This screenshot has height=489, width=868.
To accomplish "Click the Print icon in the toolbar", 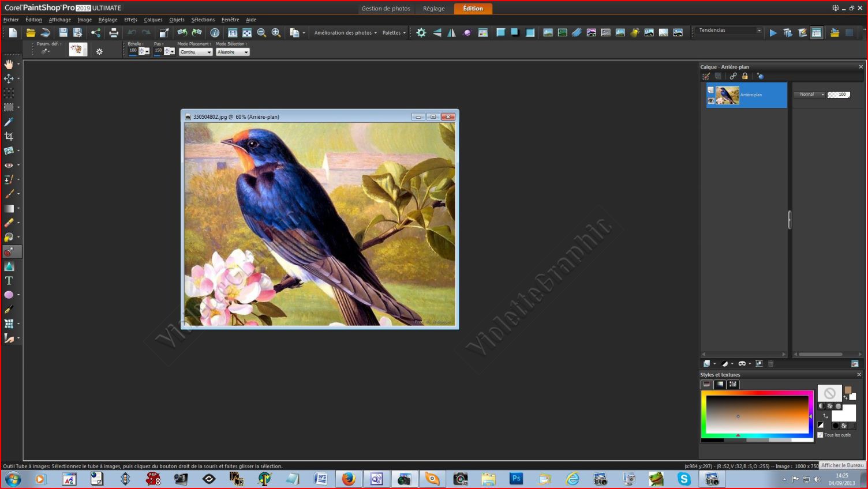I will click(114, 33).
